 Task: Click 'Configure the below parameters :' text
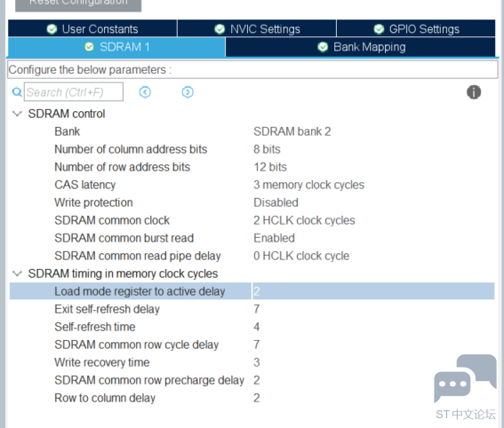90,69
